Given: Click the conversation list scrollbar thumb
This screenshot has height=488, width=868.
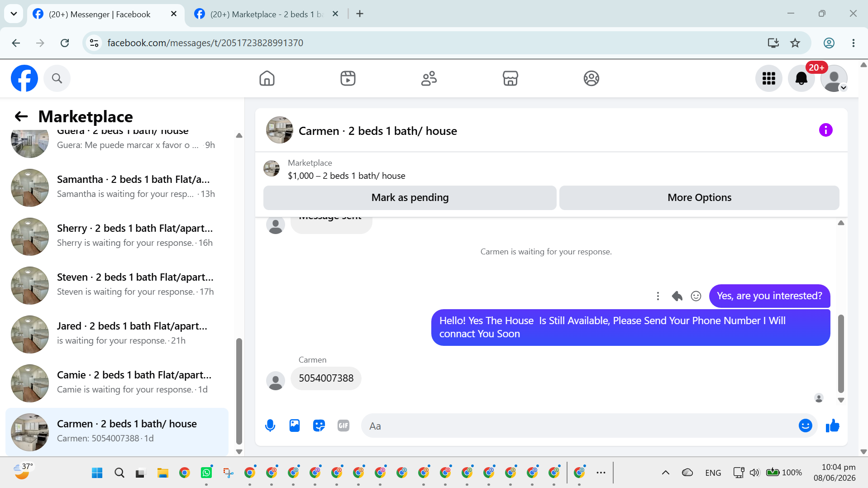Looking at the screenshot, I should 239,391.
